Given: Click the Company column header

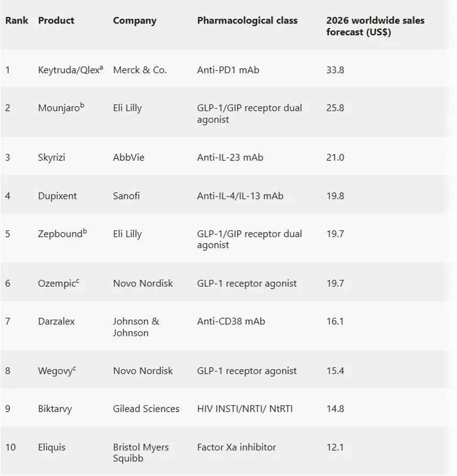Looking at the screenshot, I should click(x=134, y=21).
